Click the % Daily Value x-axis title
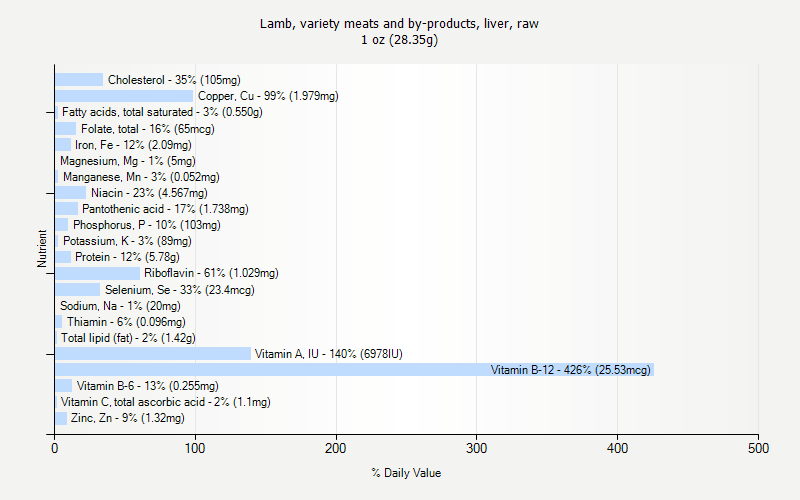 click(x=406, y=473)
